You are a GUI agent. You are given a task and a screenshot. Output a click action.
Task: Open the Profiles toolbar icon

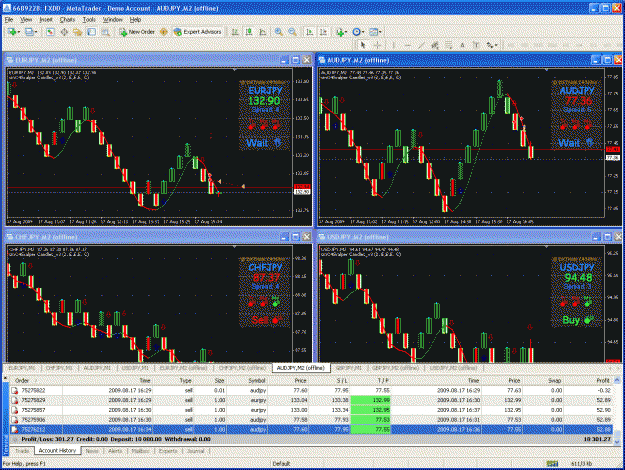[x=29, y=32]
